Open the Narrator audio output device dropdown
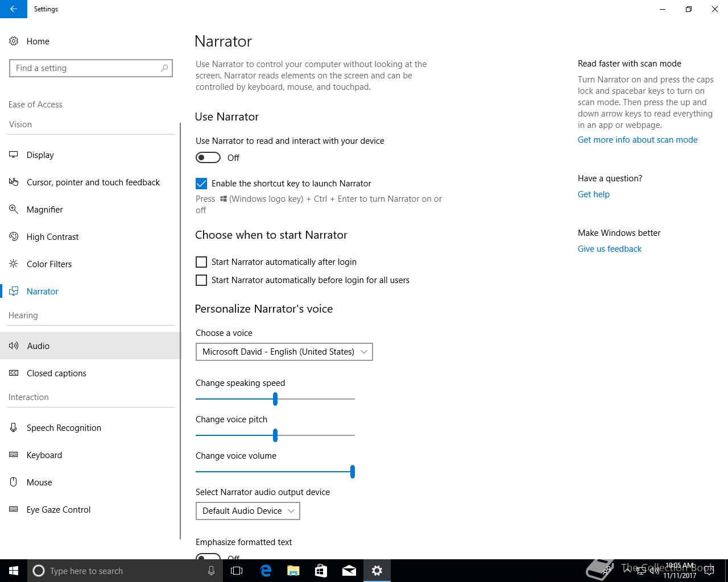 (x=248, y=511)
